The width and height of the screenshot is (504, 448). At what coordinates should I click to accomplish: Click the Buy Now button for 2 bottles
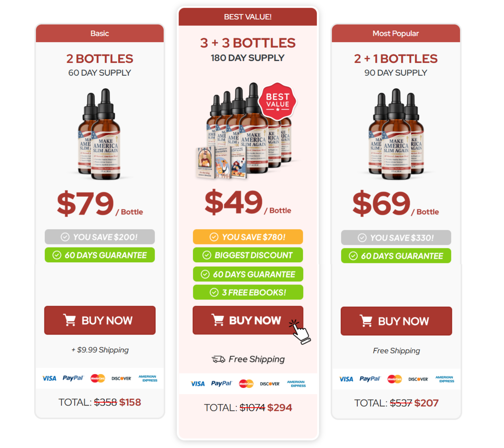[100, 320]
